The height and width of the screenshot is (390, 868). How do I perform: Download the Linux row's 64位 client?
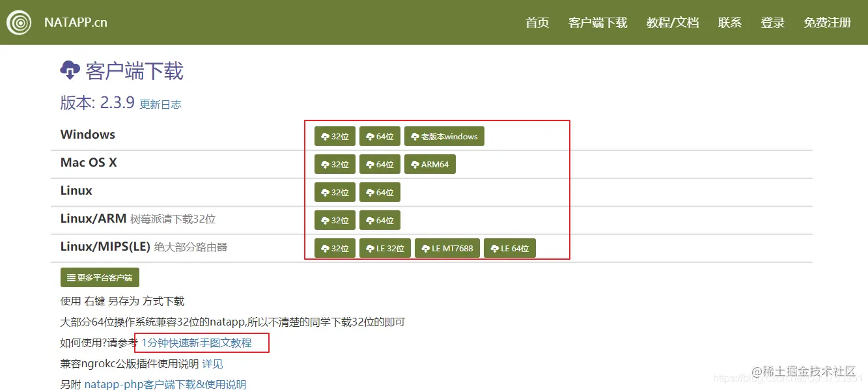(x=380, y=192)
